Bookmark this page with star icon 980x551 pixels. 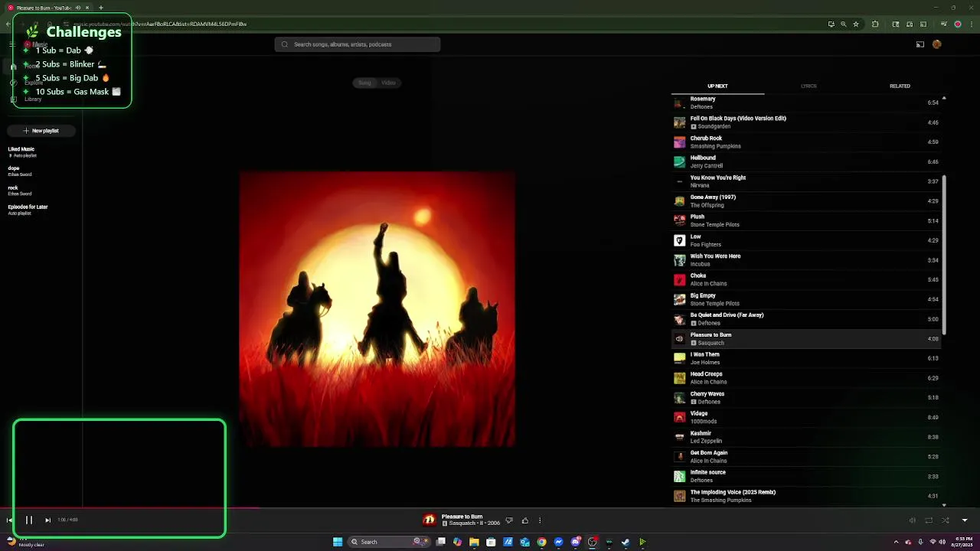point(856,24)
